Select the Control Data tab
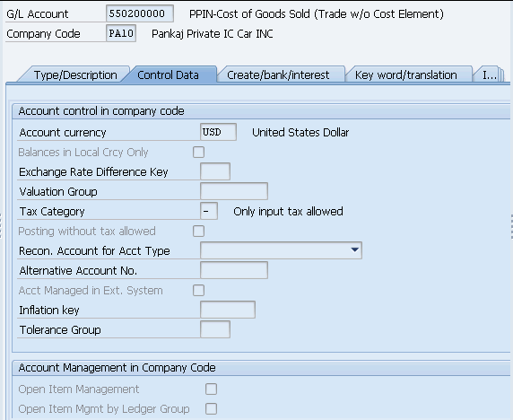Screen dimensions: 513x420 [x=168, y=75]
